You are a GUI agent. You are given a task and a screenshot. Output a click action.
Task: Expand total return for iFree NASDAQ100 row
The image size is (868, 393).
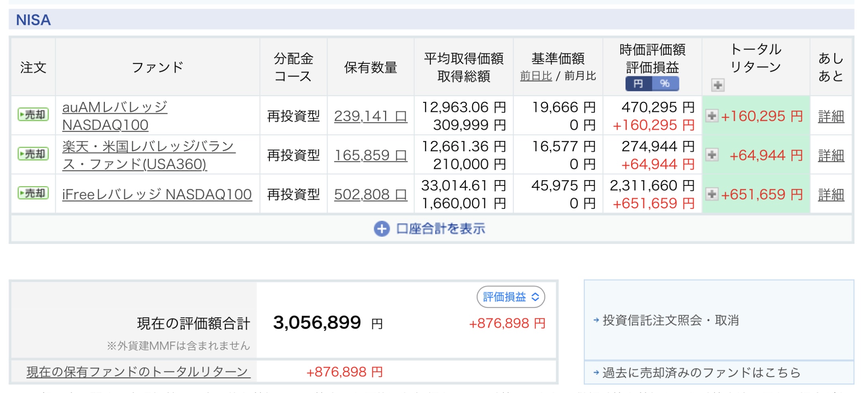click(x=712, y=194)
